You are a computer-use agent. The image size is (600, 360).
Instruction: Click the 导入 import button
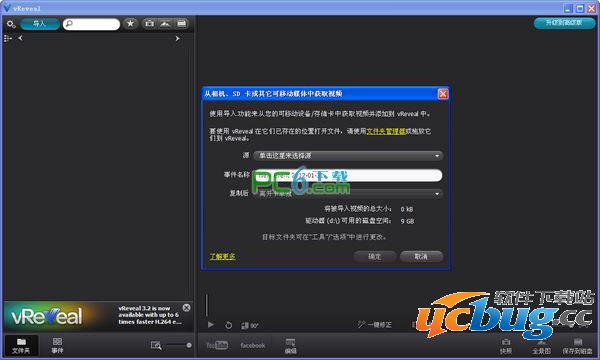(x=39, y=24)
